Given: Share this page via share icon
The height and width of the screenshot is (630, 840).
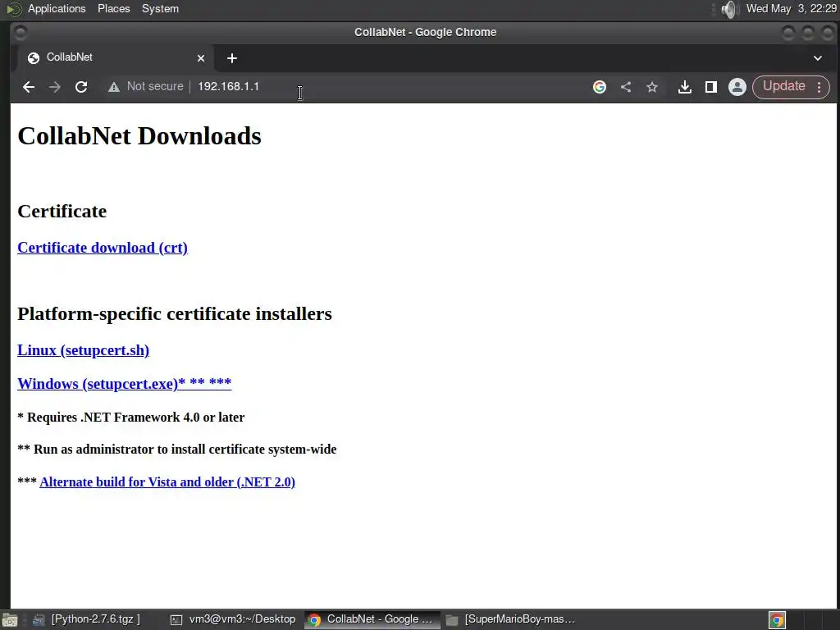Looking at the screenshot, I should 626,87.
